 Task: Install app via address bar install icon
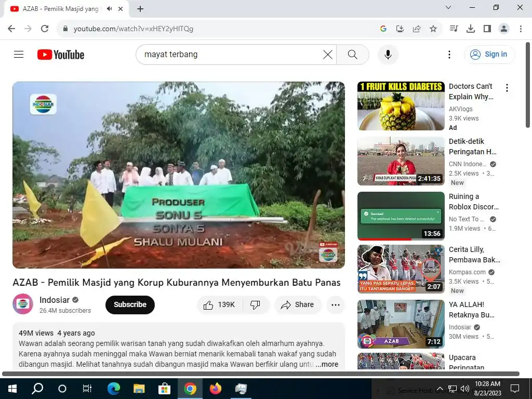coord(400,29)
